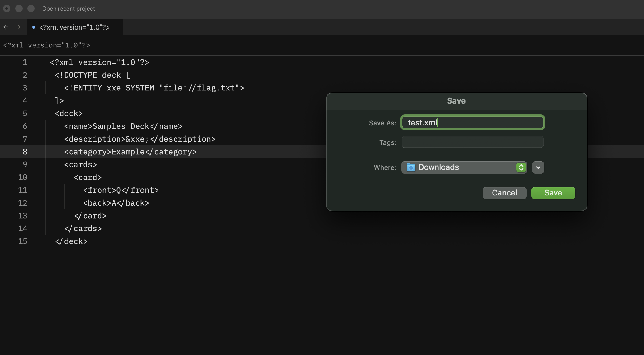Expand the save dialog with the chevron
The image size is (644, 355).
[538, 167]
